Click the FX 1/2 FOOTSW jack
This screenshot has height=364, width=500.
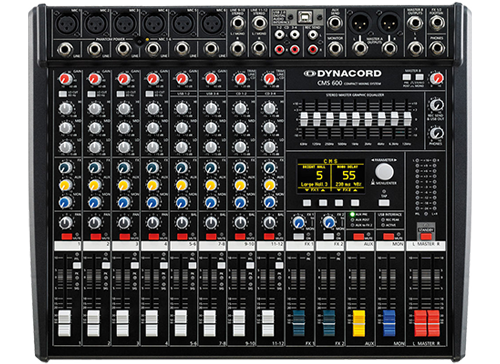[x=436, y=23]
